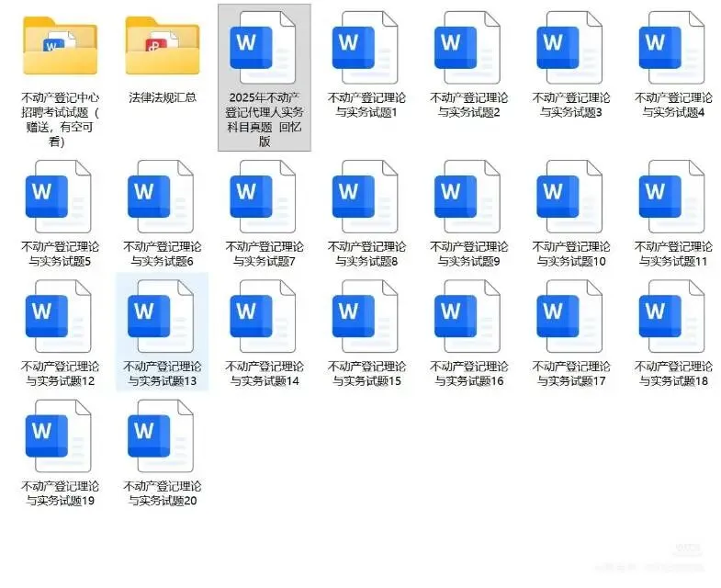Click Word icon of 不动产登记理论与实务试题4

pyautogui.click(x=671, y=48)
